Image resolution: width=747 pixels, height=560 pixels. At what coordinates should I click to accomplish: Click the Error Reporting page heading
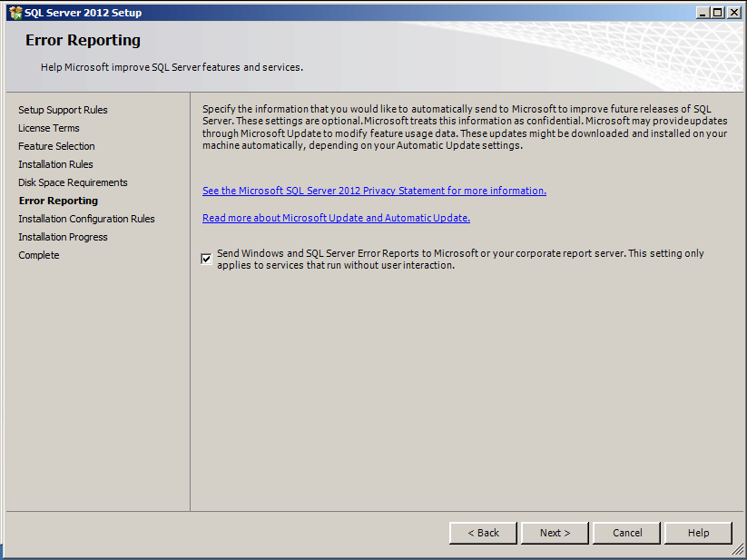[x=83, y=40]
